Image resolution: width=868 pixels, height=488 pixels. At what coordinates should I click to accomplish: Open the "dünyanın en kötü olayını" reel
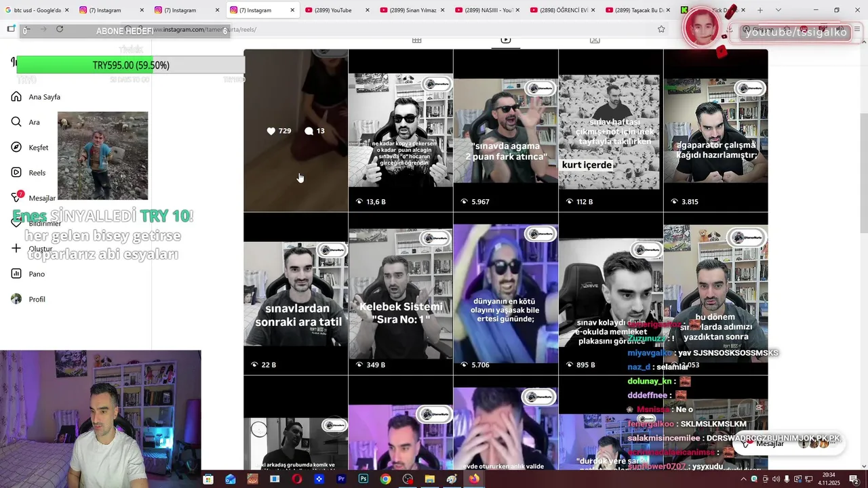click(x=506, y=294)
